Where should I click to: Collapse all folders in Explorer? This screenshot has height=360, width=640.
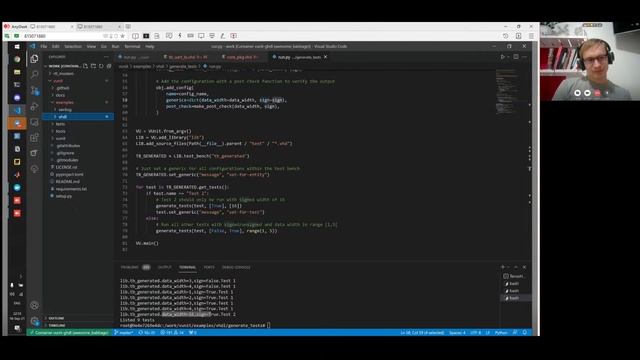[109, 66]
